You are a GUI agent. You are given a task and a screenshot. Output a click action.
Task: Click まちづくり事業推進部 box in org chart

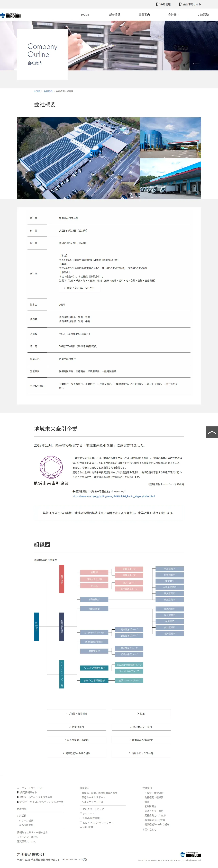click(94, 680)
